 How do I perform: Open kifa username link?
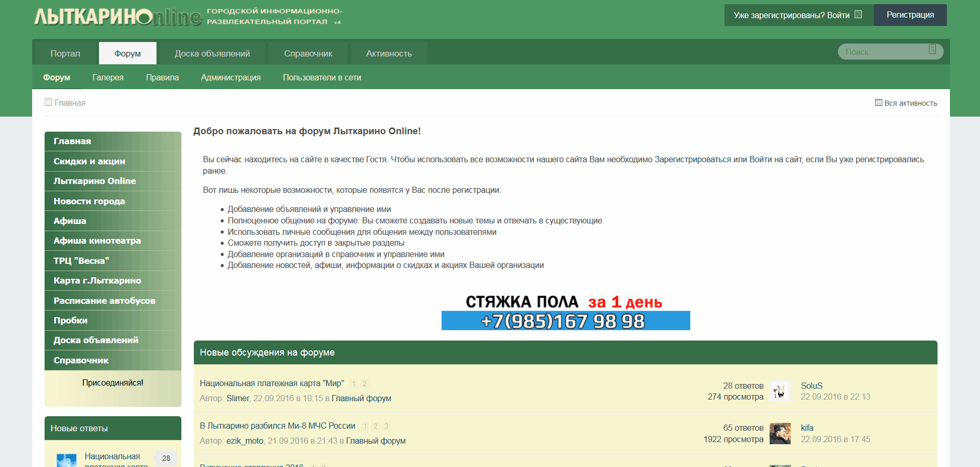(807, 428)
